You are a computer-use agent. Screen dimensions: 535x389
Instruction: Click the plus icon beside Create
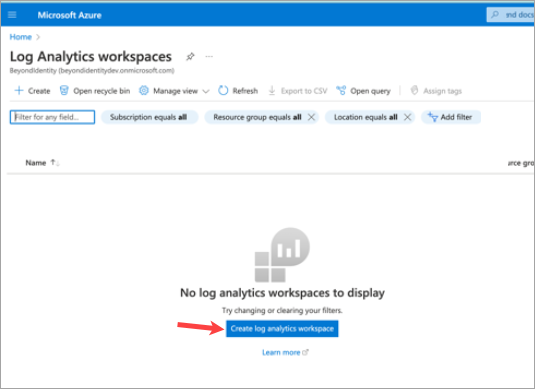click(x=19, y=90)
